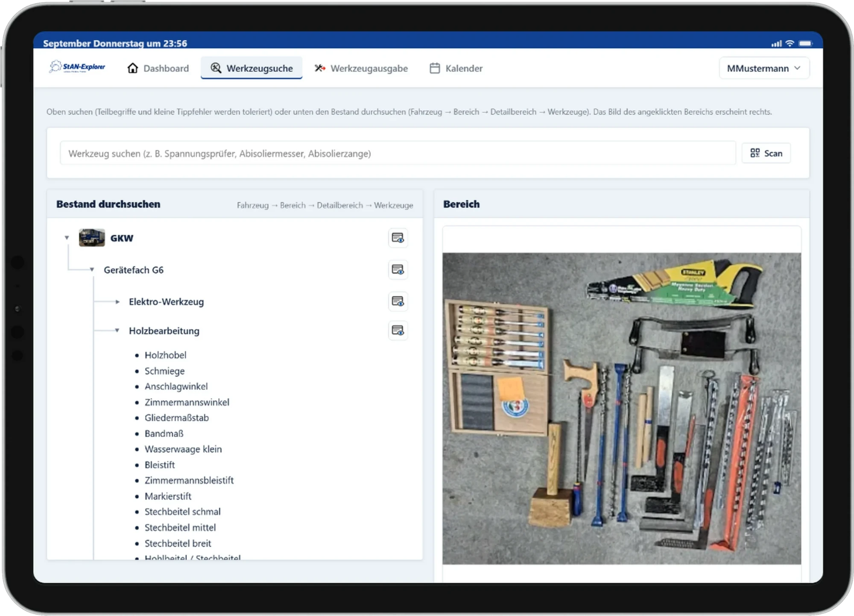Select the Bandmaß tool entry
The width and height of the screenshot is (854, 616).
[164, 434]
